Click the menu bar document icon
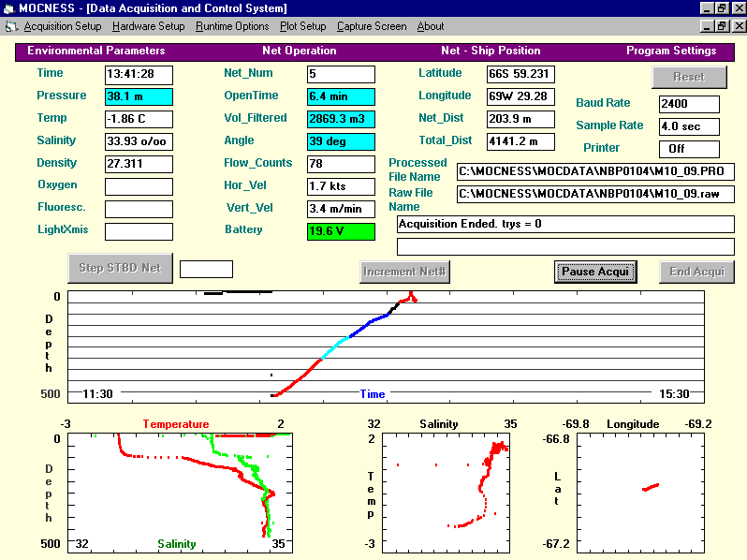This screenshot has width=747, height=560. coord(10,27)
